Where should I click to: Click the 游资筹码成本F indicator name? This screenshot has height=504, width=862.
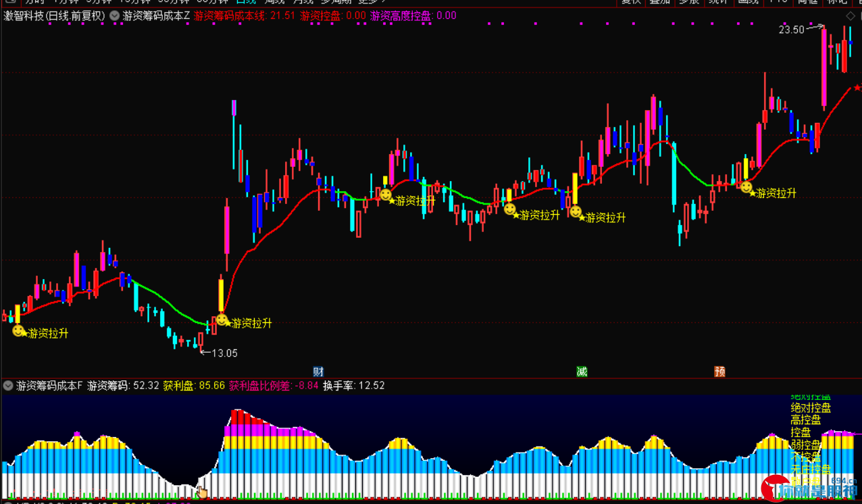pos(49,386)
